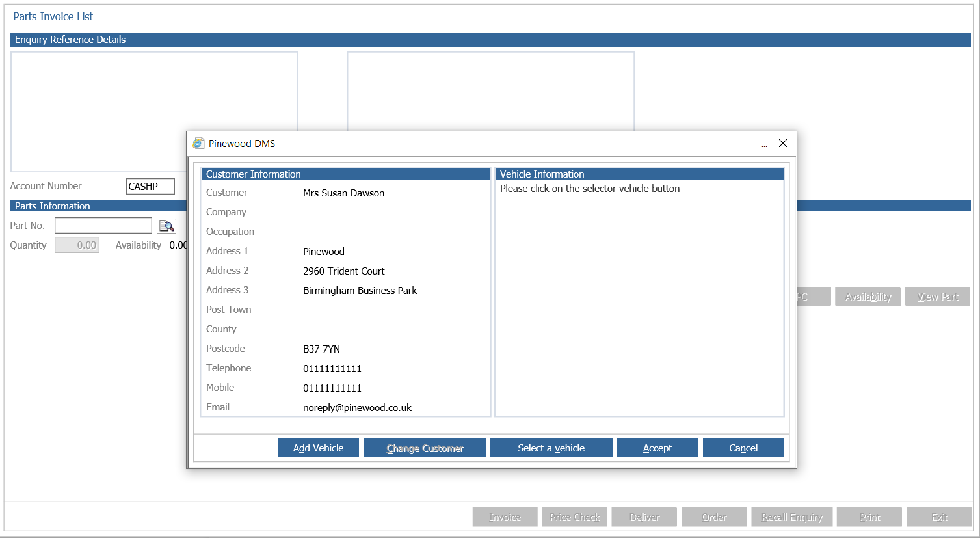This screenshot has height=538, width=980.
Task: Select the Mobile value 01111111111
Action: (332, 388)
